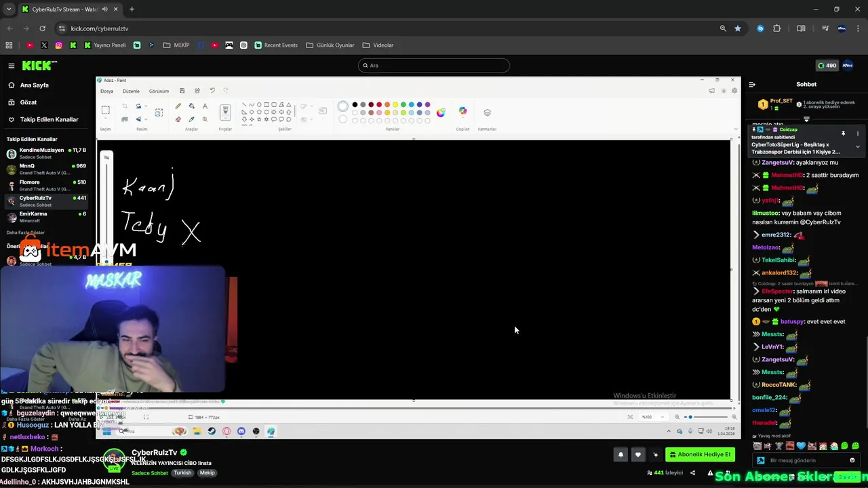This screenshot has height=488, width=868.
Task: Open the Paint zoom percentage dropdown
Action: click(649, 417)
